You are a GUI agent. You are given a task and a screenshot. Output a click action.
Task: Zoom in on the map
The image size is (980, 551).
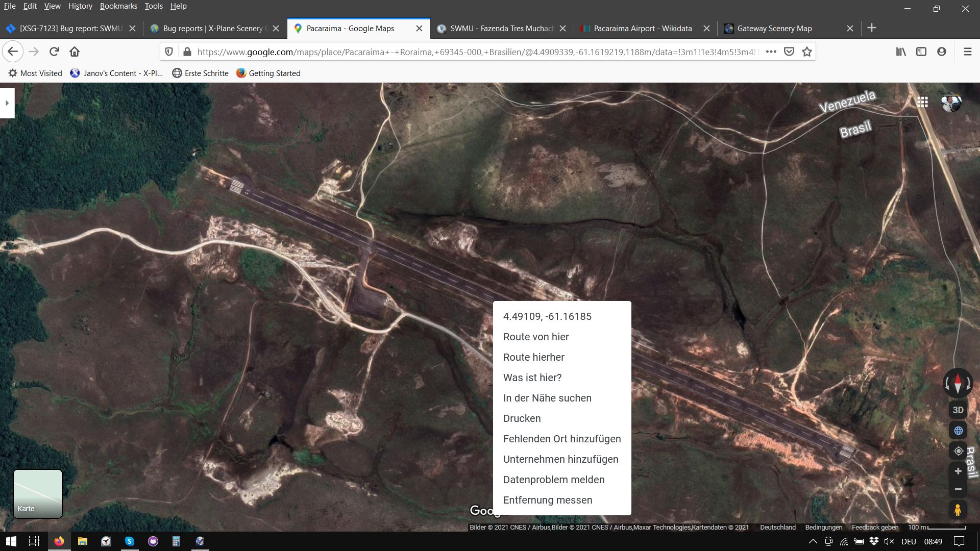click(958, 471)
